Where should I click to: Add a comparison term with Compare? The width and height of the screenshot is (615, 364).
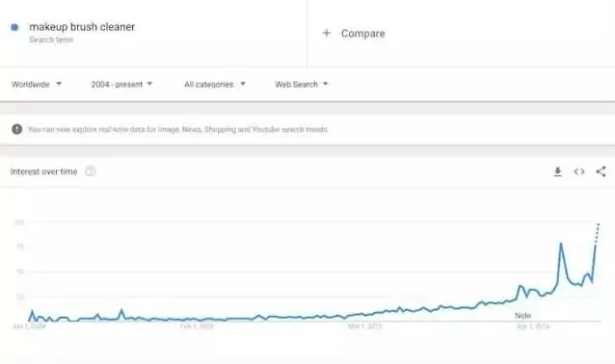[362, 34]
